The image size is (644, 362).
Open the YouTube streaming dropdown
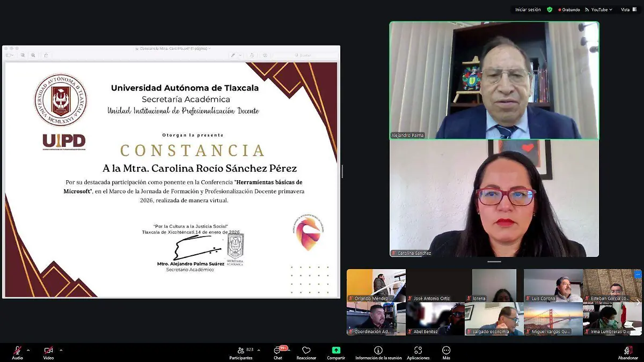(610, 9)
